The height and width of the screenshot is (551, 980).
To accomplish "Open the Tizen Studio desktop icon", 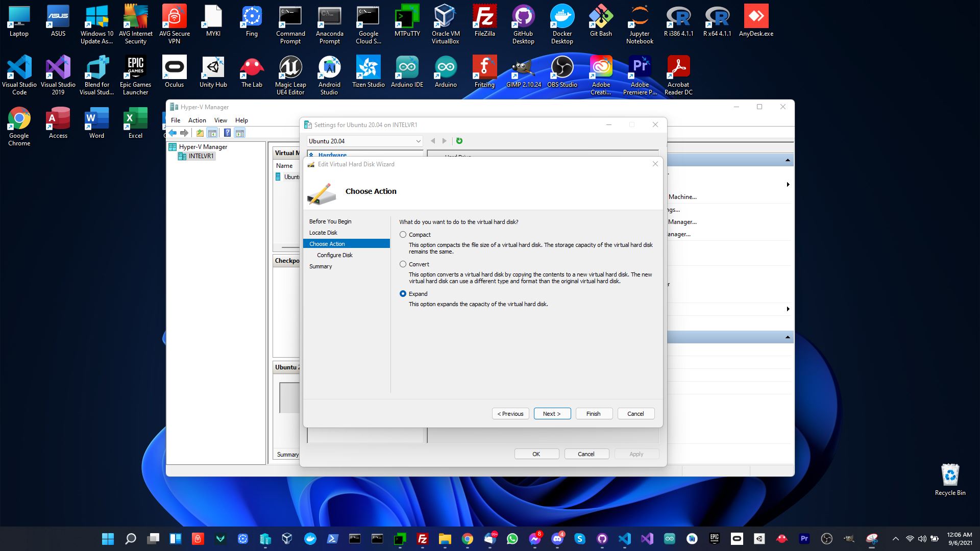I will tap(368, 71).
